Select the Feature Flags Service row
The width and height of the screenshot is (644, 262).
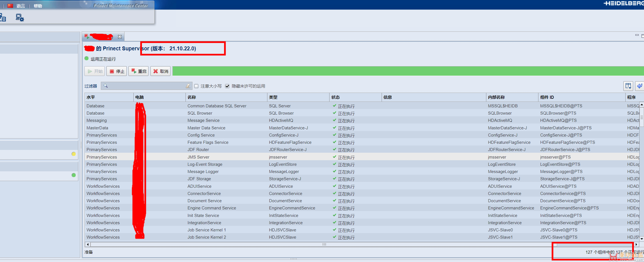point(208,142)
